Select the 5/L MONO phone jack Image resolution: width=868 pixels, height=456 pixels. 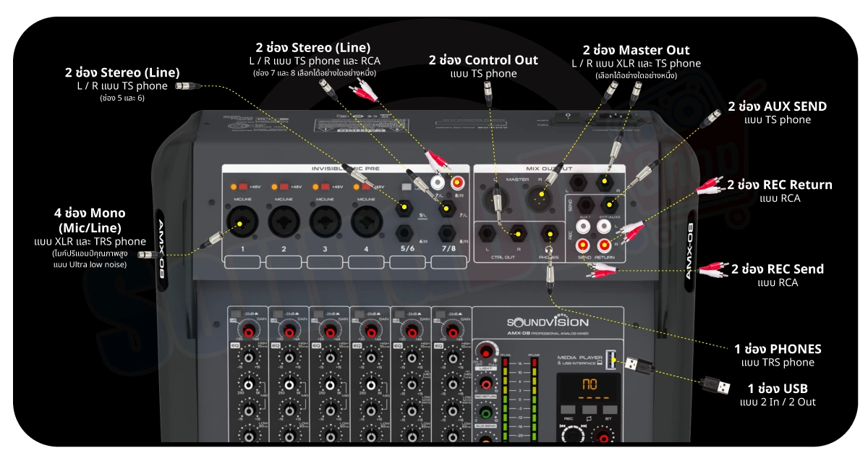404,209
